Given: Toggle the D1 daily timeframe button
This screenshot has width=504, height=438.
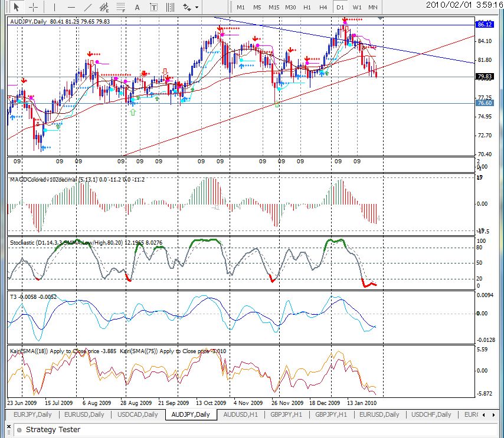Looking at the screenshot, I should (340, 7).
